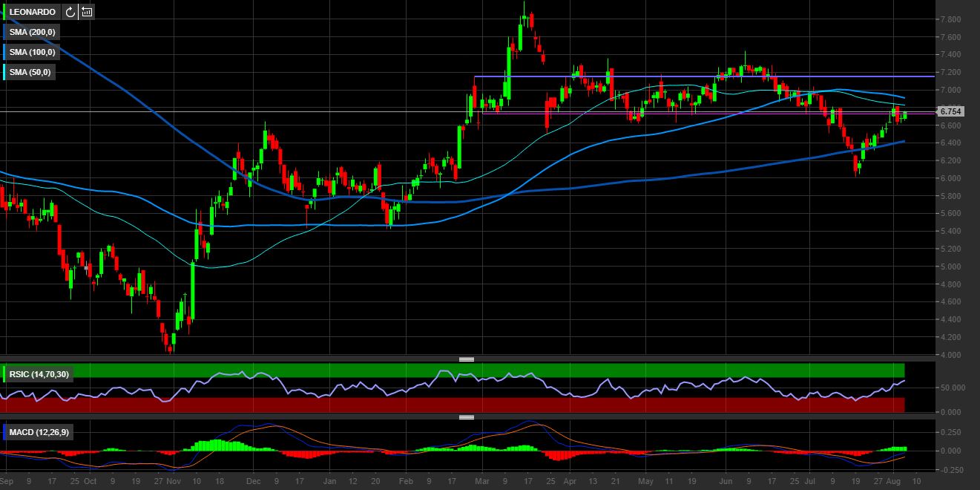The width and height of the screenshot is (980, 490).
Task: Click the 4.000 price axis label
Action: pyautogui.click(x=950, y=355)
